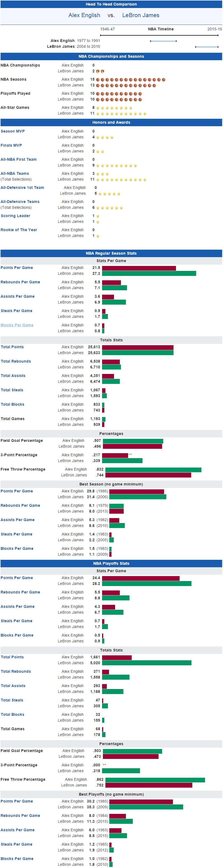The width and height of the screenshot is (223, 868).
Task: Open the All-NBA First Team link
Action: point(19,160)
